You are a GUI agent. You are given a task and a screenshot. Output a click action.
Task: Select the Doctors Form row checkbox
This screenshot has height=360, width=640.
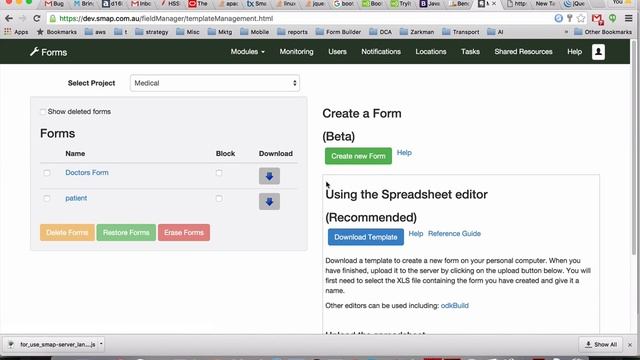click(x=47, y=173)
